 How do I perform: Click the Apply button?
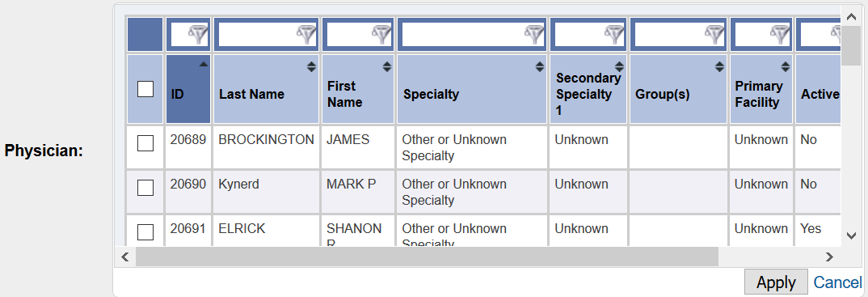click(x=776, y=282)
